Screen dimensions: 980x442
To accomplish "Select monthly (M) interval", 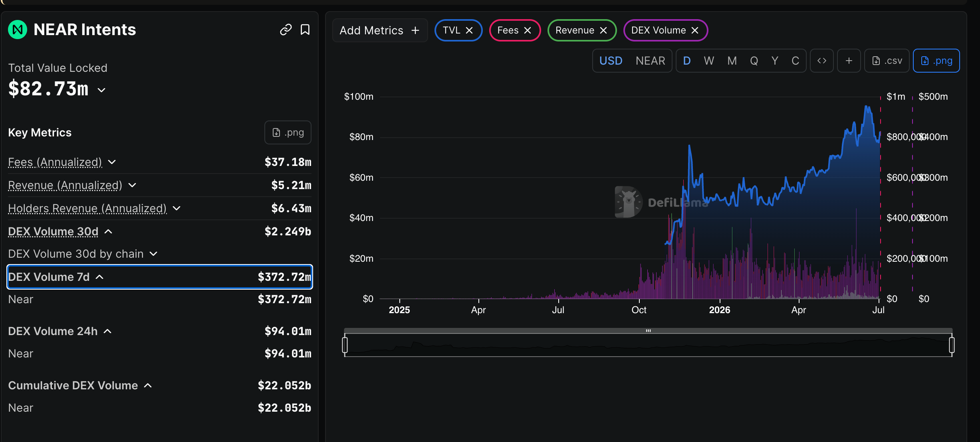I will click(732, 61).
